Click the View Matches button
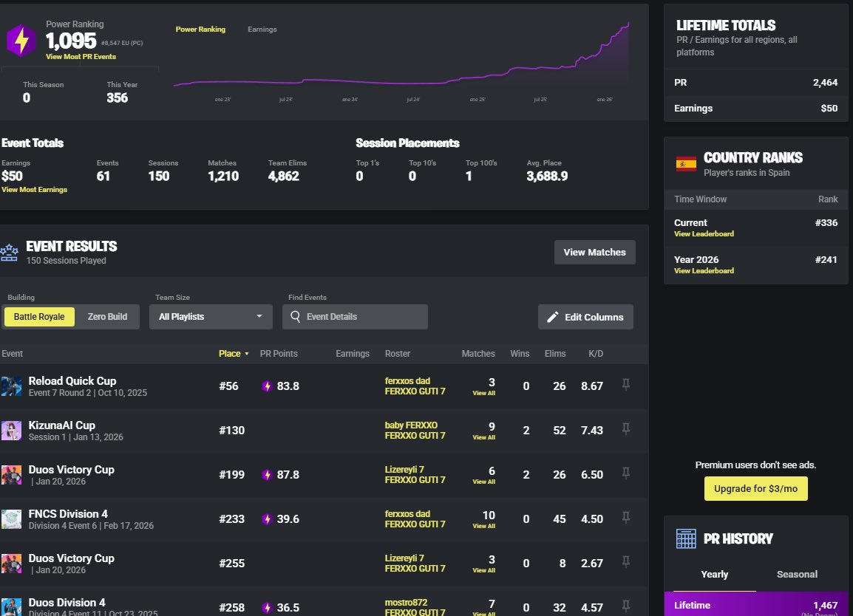This screenshot has width=853, height=616. (594, 253)
